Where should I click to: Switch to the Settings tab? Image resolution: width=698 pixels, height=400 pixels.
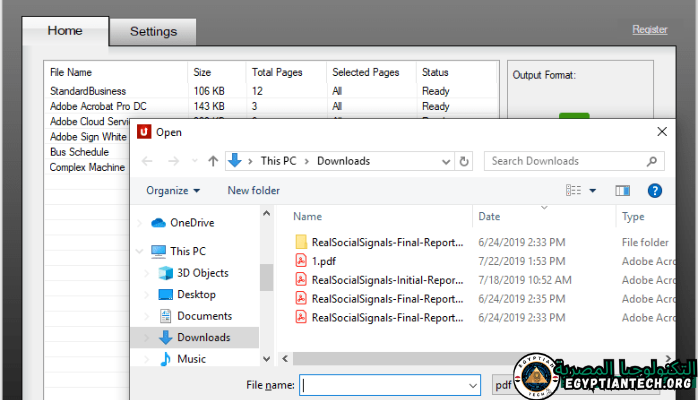(153, 31)
